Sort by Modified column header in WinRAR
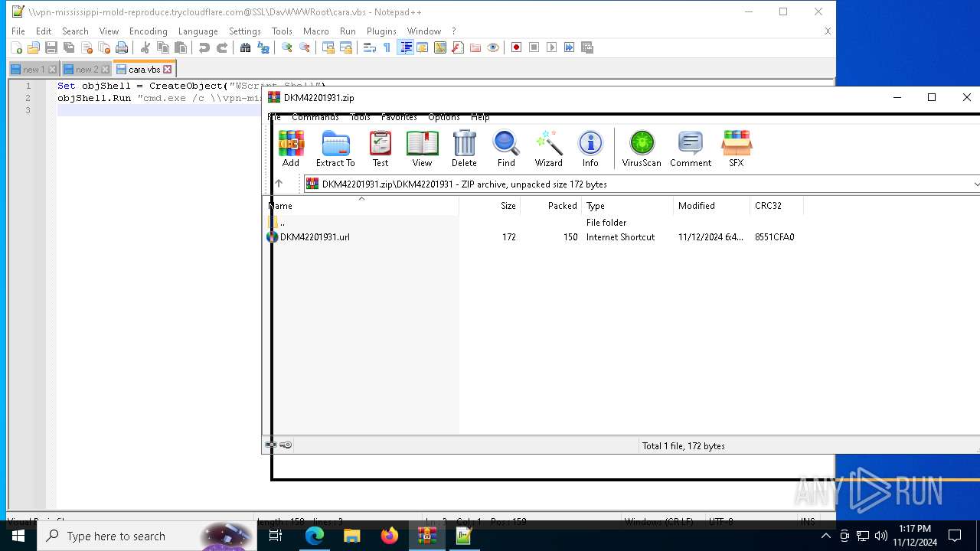Screen dimensions: 980x551 click(x=712, y=206)
